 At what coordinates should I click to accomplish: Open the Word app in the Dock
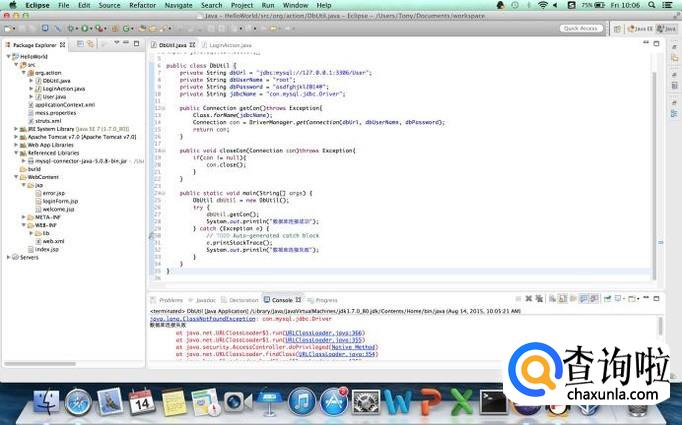397,403
